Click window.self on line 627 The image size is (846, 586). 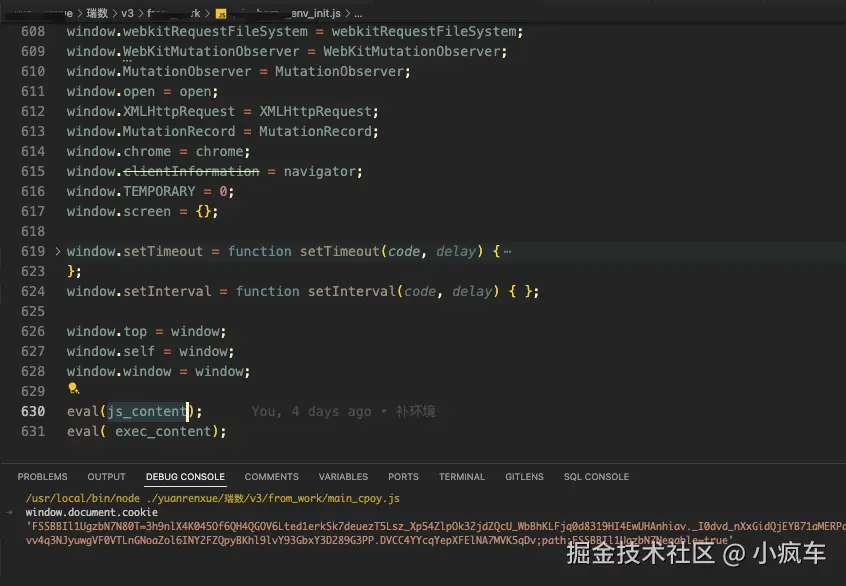111,351
